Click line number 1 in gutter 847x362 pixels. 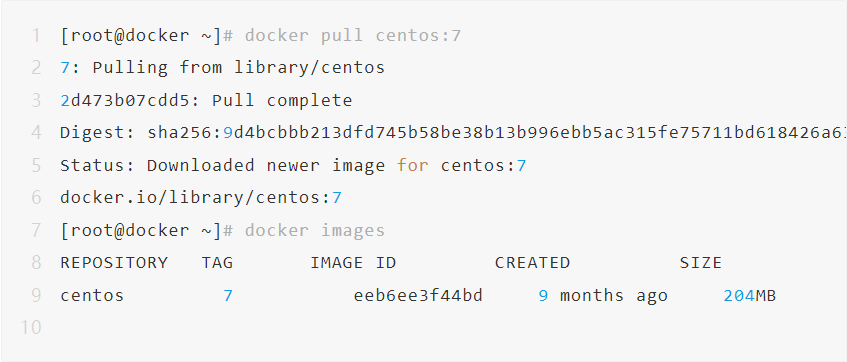pos(36,36)
